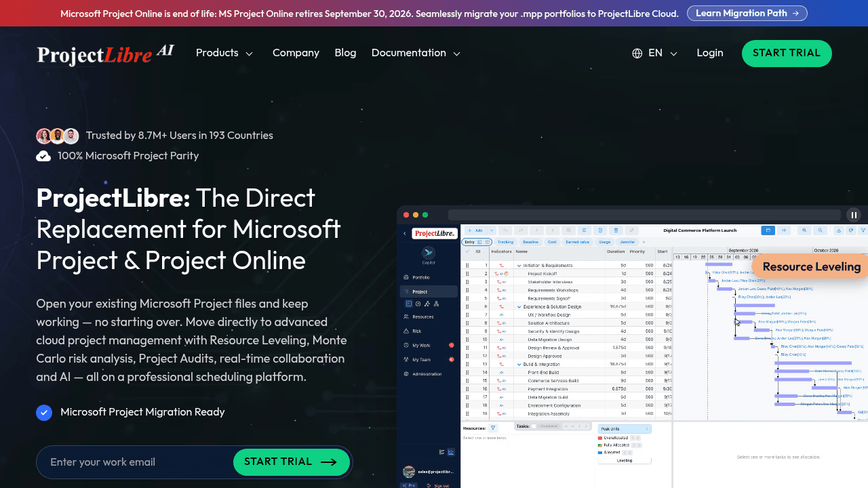Image resolution: width=868 pixels, height=488 pixels.
Task: Open Administration gear in sidebar
Action: pyautogui.click(x=406, y=373)
